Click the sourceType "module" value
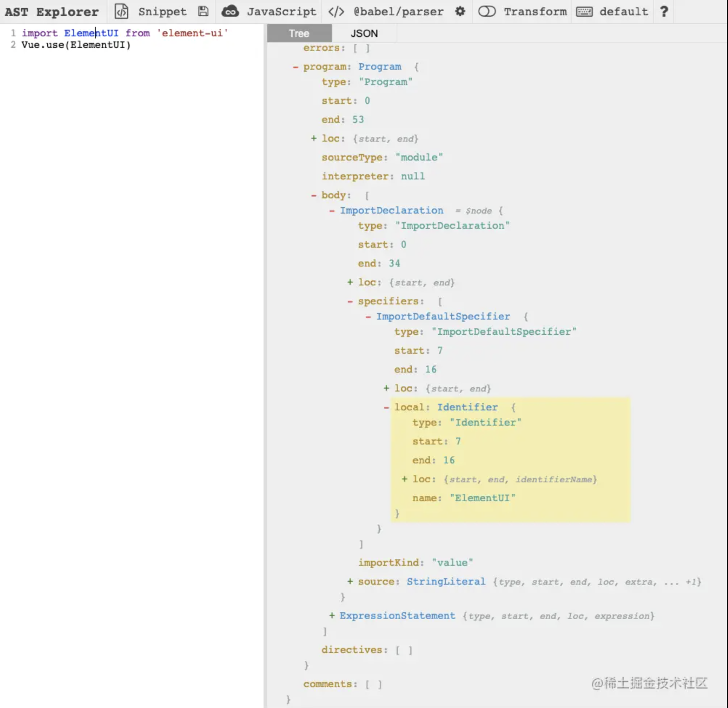728x708 pixels. coord(419,157)
